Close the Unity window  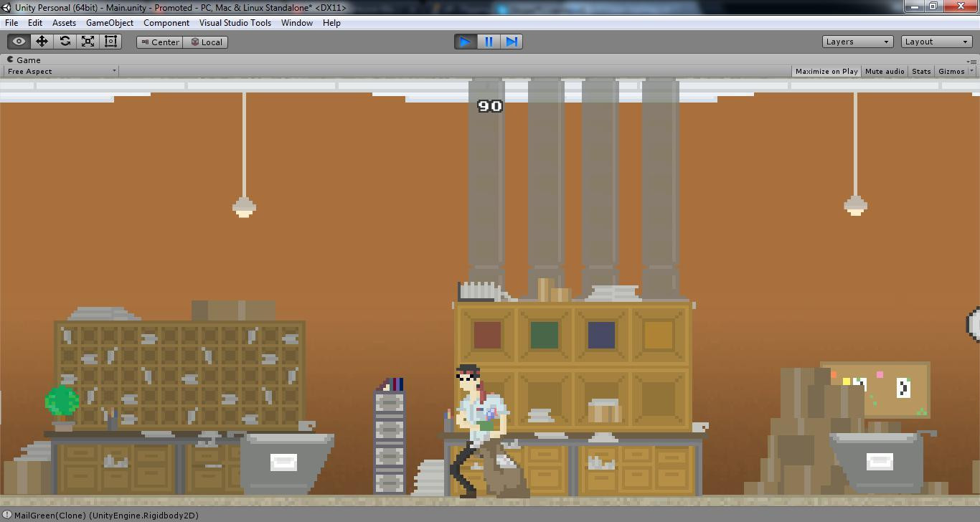[961, 6]
